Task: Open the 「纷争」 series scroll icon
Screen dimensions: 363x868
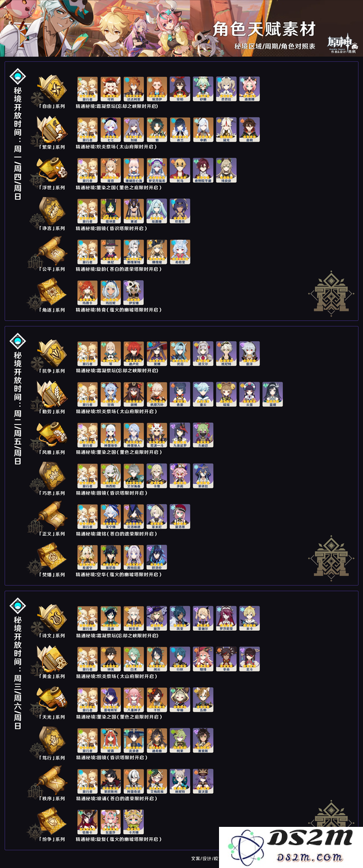Action: (52, 822)
